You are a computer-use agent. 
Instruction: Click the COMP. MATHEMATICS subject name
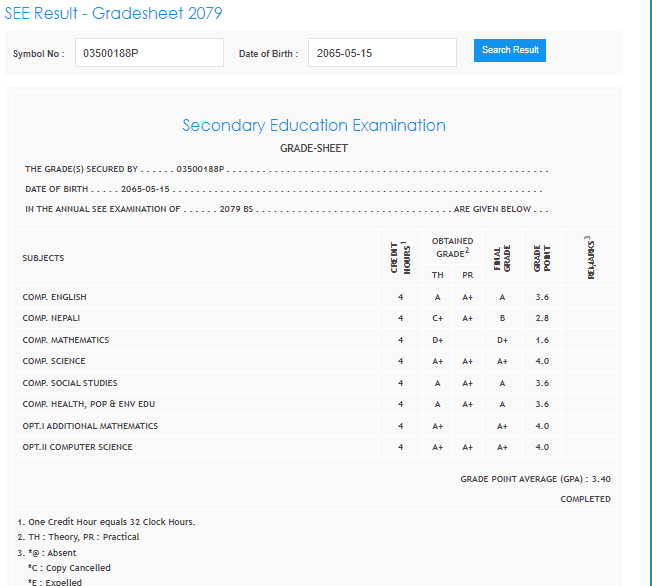66,340
